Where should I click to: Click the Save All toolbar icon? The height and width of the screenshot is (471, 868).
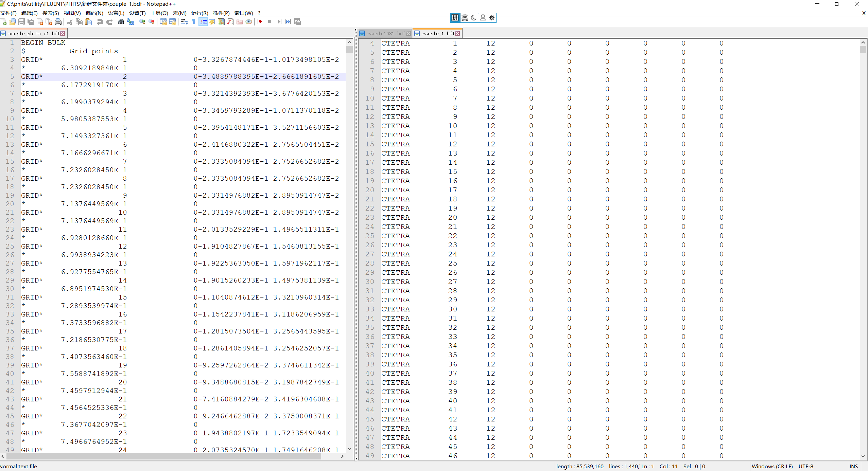[31, 22]
